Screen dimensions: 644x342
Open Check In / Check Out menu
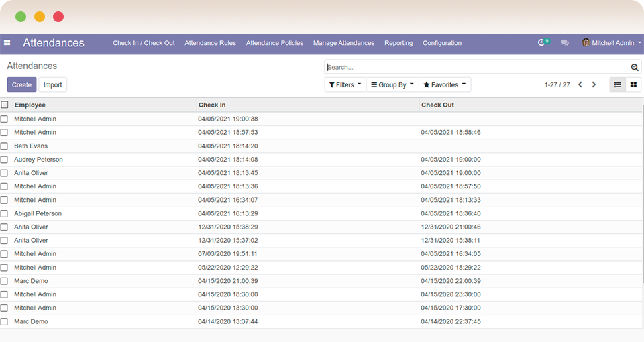pos(144,43)
